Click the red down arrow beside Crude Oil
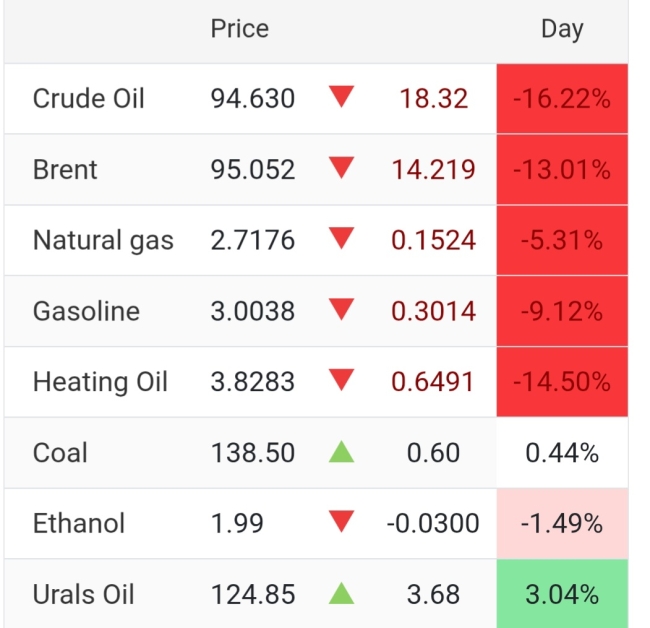 click(x=342, y=97)
